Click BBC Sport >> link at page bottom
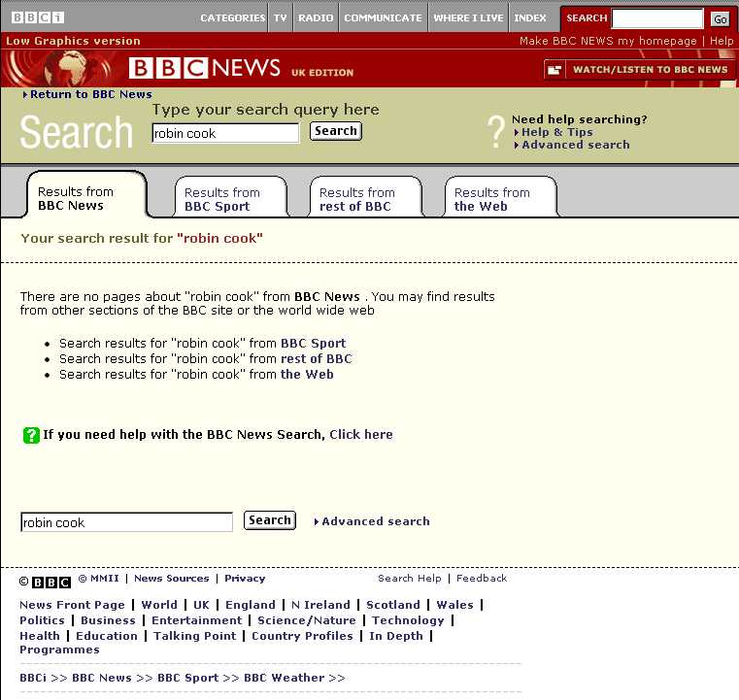Viewport: 739px width, 700px height. click(198, 678)
